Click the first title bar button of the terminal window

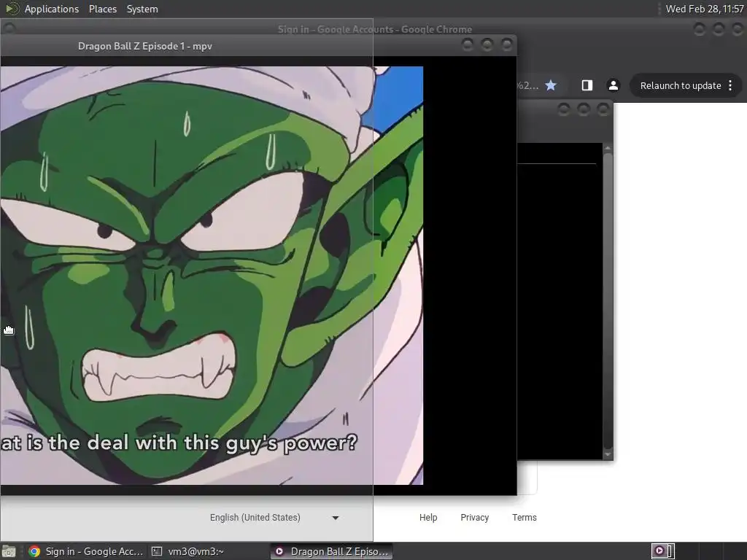tap(564, 110)
